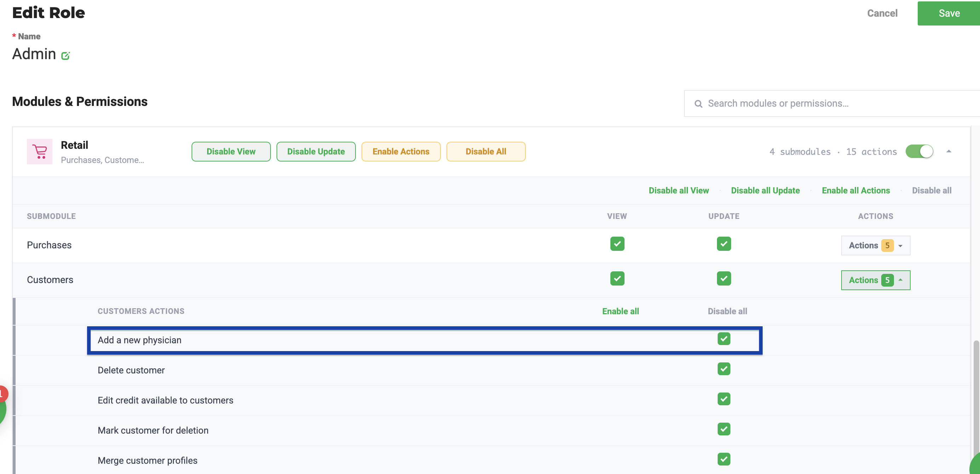Focus the Search modules or permissions field
Screen dimensions: 980x474
[832, 103]
